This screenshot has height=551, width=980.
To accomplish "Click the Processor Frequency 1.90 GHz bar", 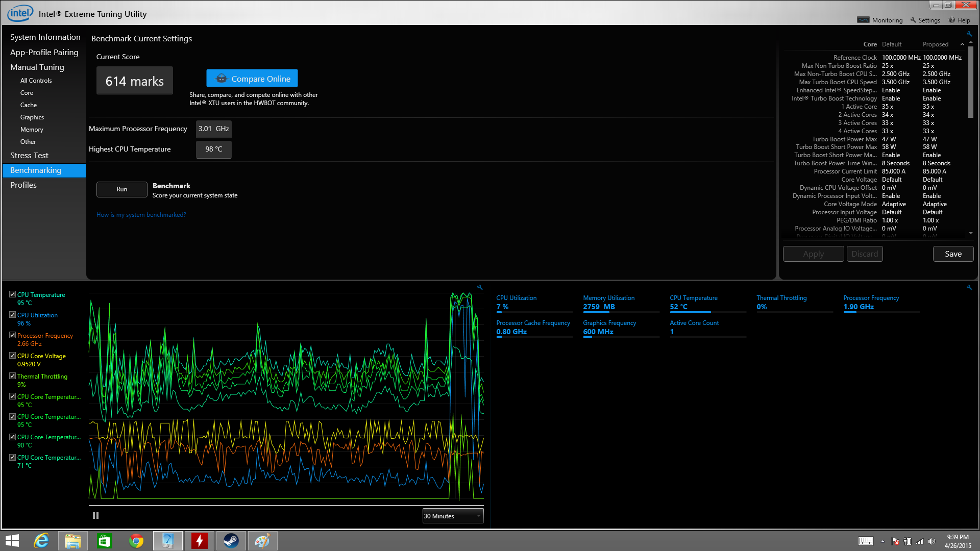I will coord(881,312).
